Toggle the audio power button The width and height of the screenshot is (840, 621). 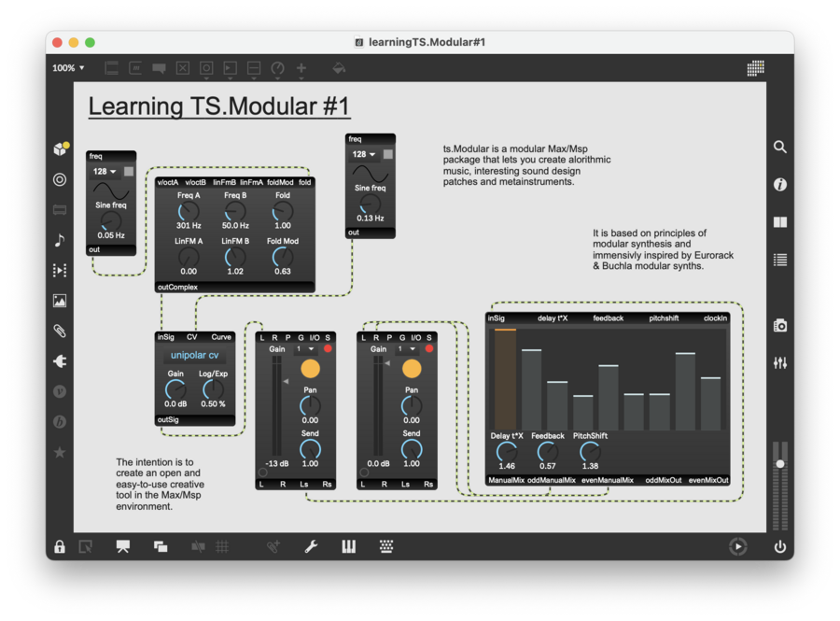click(x=780, y=546)
